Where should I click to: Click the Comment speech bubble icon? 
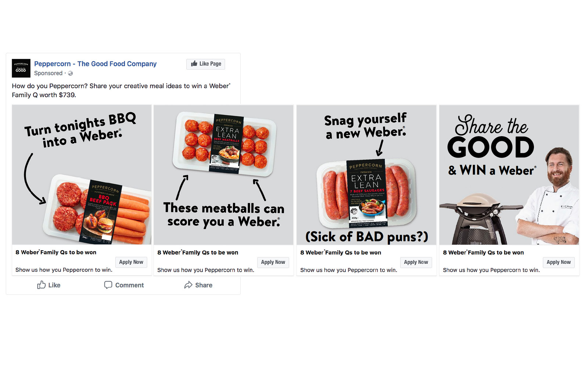[108, 285]
